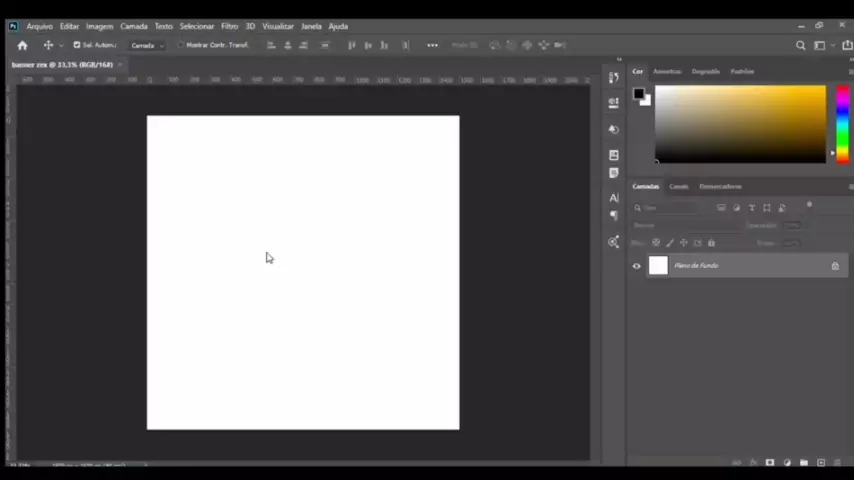Close the banner document tab

point(120,65)
